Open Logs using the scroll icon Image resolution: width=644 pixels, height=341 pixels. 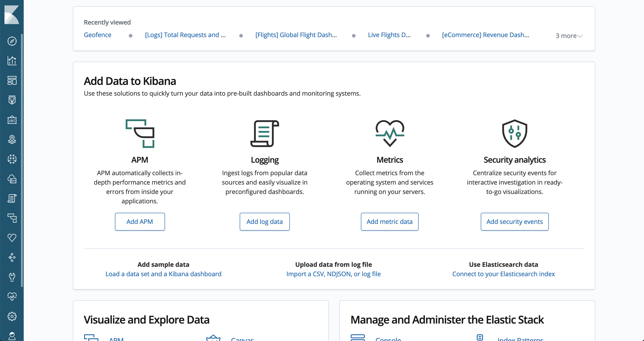click(12, 199)
